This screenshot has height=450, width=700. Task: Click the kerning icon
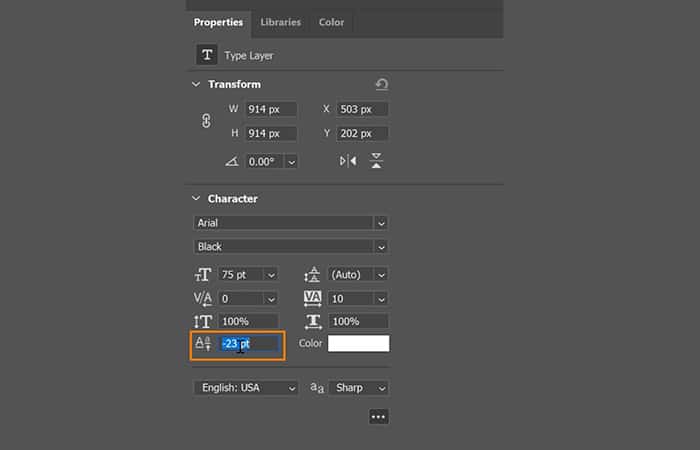pos(204,298)
